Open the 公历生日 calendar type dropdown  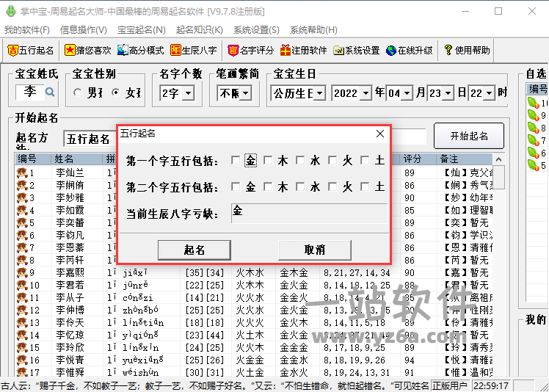319,93
